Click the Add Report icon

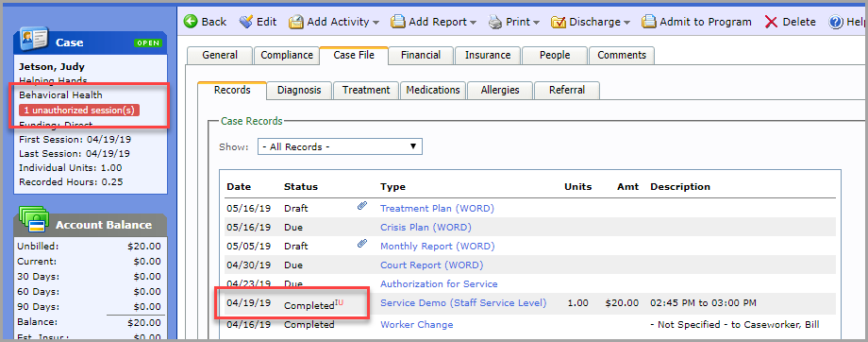point(397,22)
